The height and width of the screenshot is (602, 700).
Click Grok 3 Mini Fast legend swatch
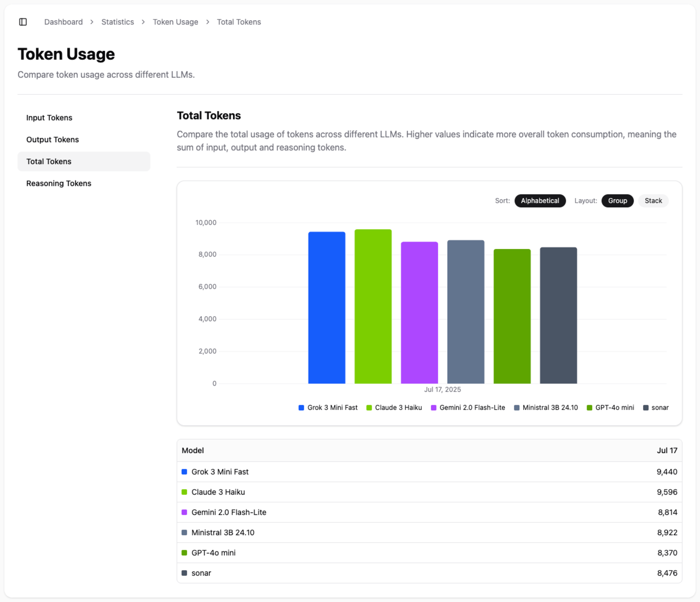click(301, 408)
